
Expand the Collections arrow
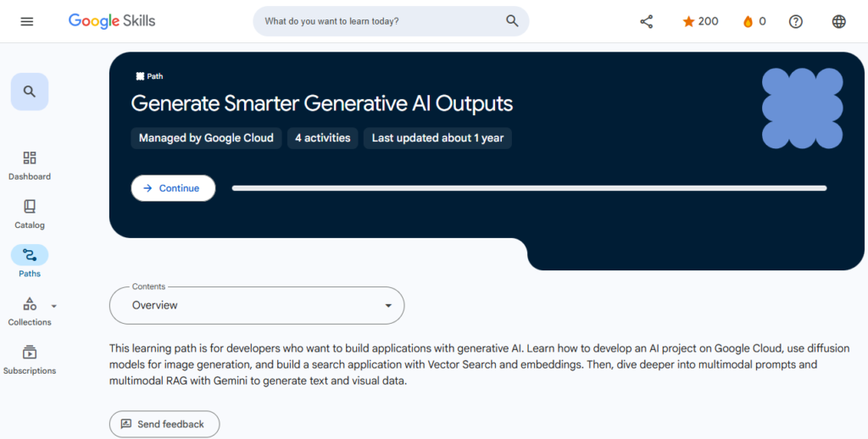pyautogui.click(x=53, y=306)
